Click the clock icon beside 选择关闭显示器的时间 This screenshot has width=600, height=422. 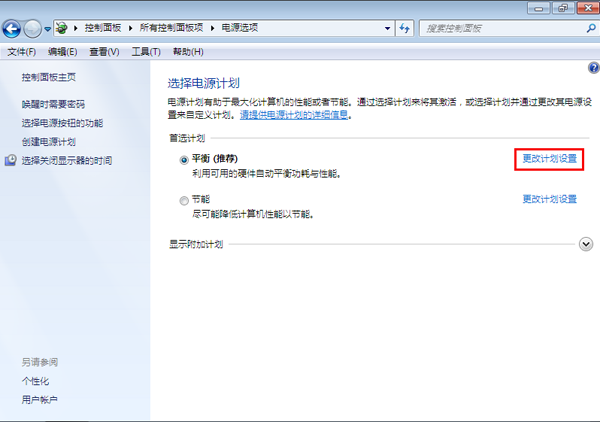click(11, 160)
